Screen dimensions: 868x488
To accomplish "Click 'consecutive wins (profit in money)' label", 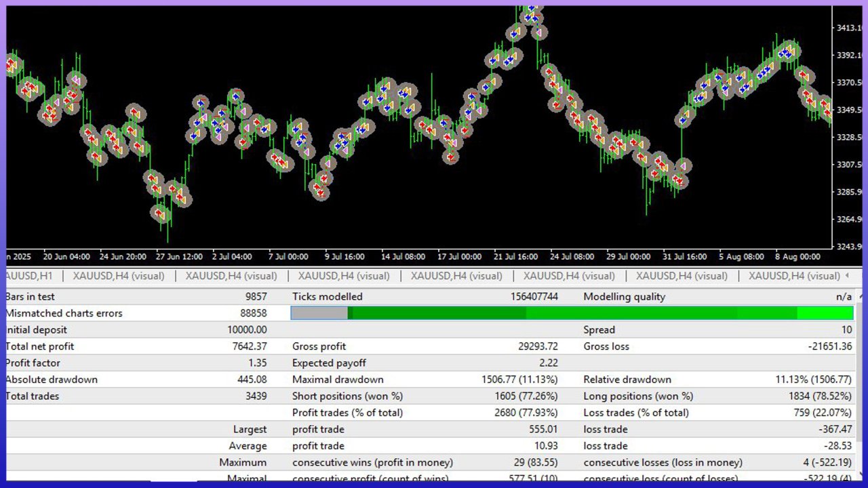I will point(372,463).
